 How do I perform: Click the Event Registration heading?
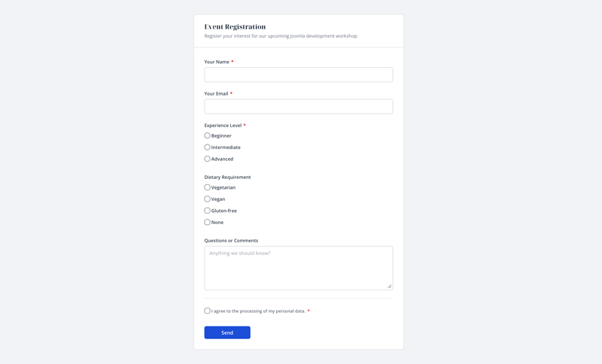pos(235,27)
